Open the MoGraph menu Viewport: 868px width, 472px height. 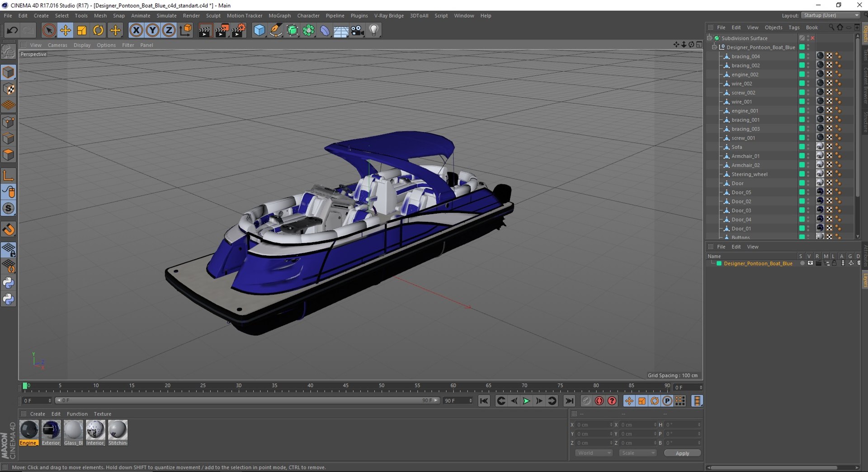click(x=279, y=15)
